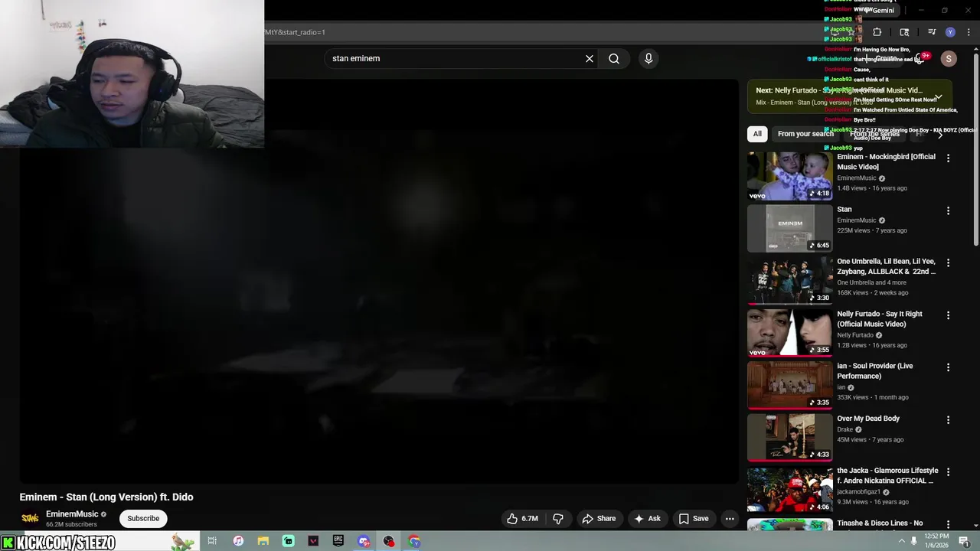Select the 'From your search' chip
Screen dimensions: 980x551
805,134
